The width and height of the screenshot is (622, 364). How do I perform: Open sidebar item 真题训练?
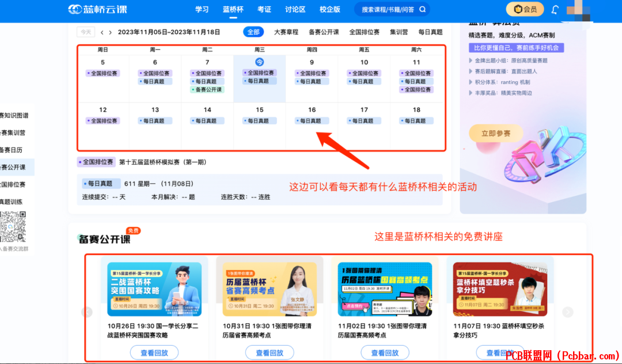pos(11,202)
